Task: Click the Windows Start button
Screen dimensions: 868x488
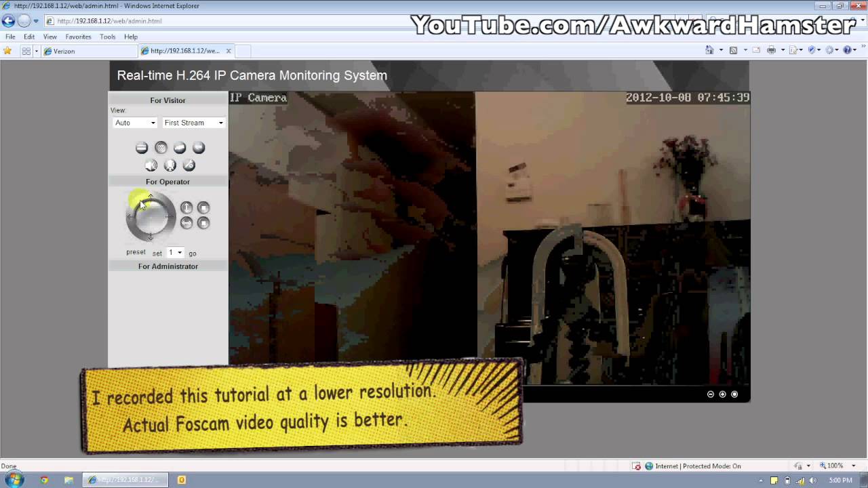Action: pos(14,480)
